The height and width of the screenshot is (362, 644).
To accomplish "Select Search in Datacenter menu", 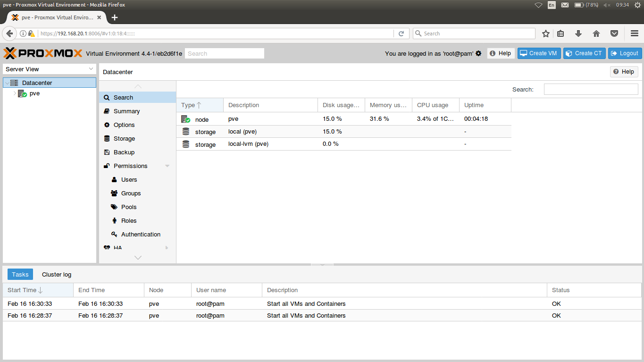I will pyautogui.click(x=137, y=97).
